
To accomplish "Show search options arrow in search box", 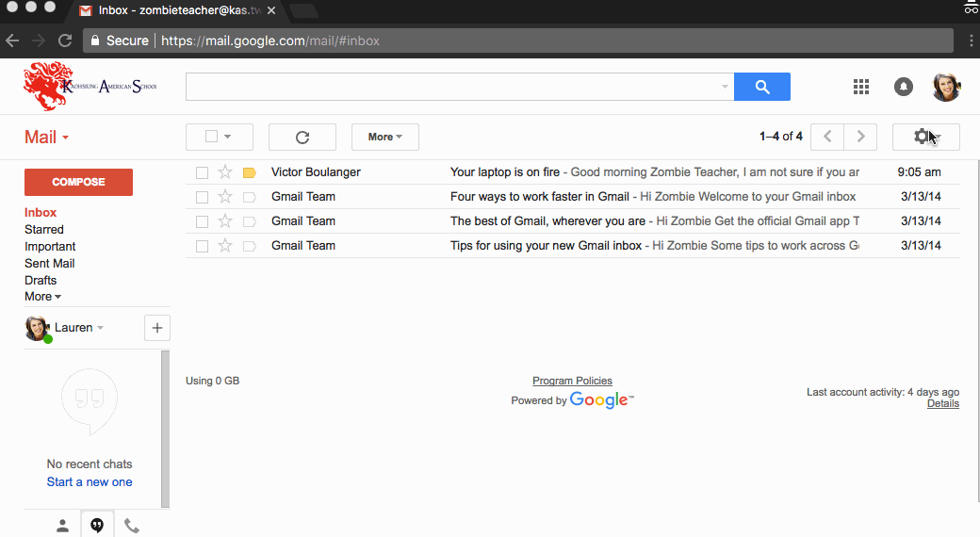I will pos(725,87).
